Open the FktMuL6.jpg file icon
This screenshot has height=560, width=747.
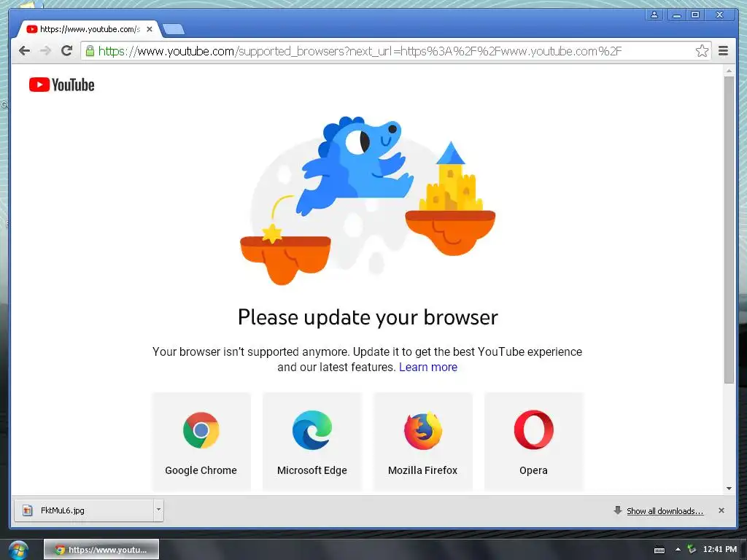pos(28,510)
